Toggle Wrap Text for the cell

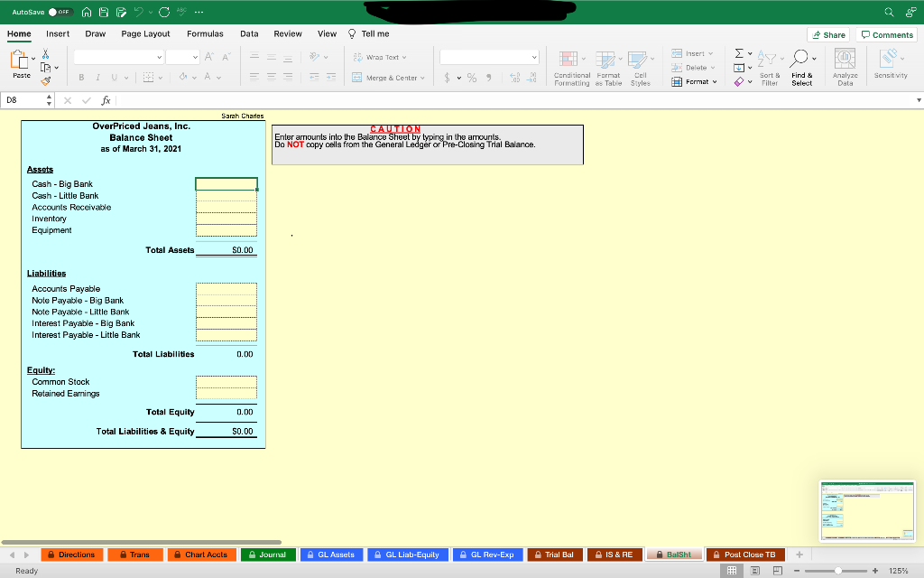pyautogui.click(x=374, y=56)
